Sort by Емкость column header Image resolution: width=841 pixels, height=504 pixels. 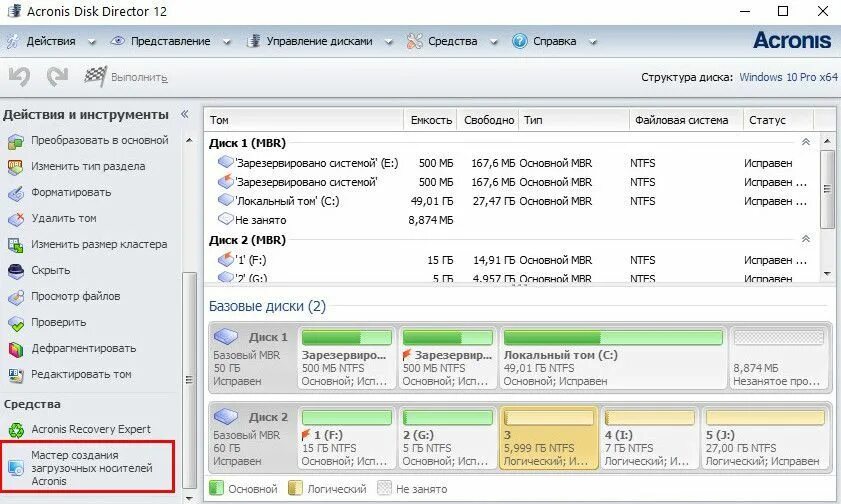(431, 120)
